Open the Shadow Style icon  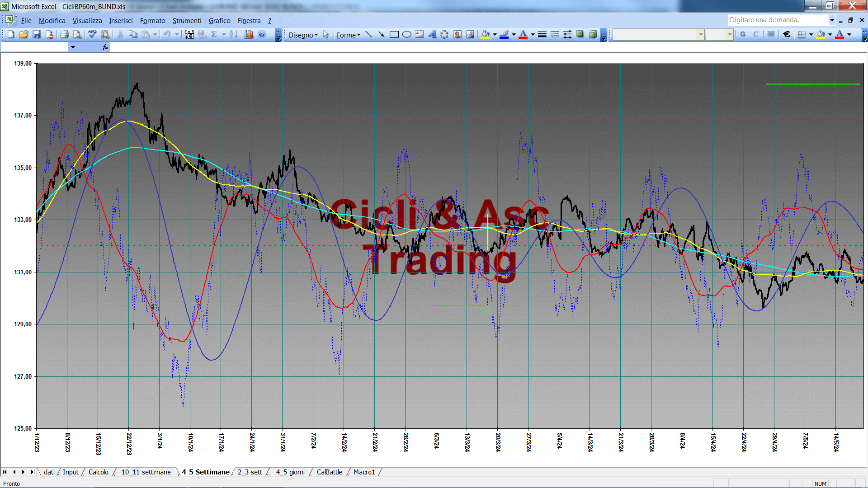click(580, 34)
